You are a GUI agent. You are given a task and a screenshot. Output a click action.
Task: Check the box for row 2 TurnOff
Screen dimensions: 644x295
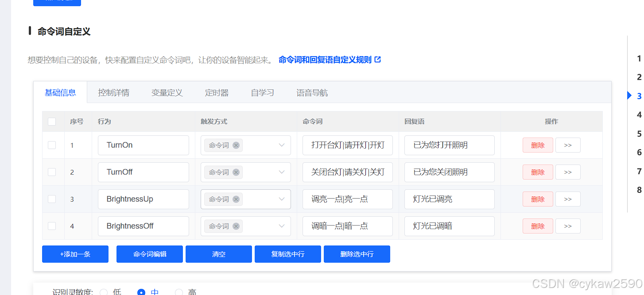[52, 172]
